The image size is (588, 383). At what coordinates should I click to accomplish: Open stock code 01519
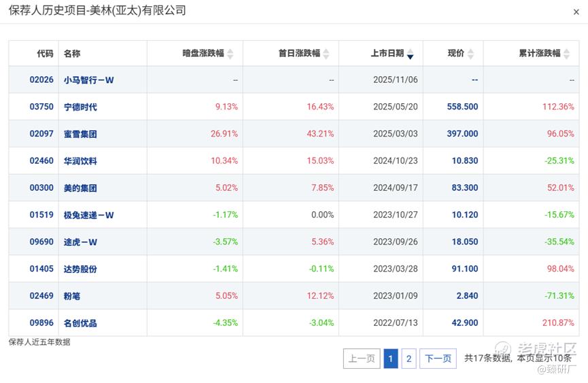tap(41, 215)
